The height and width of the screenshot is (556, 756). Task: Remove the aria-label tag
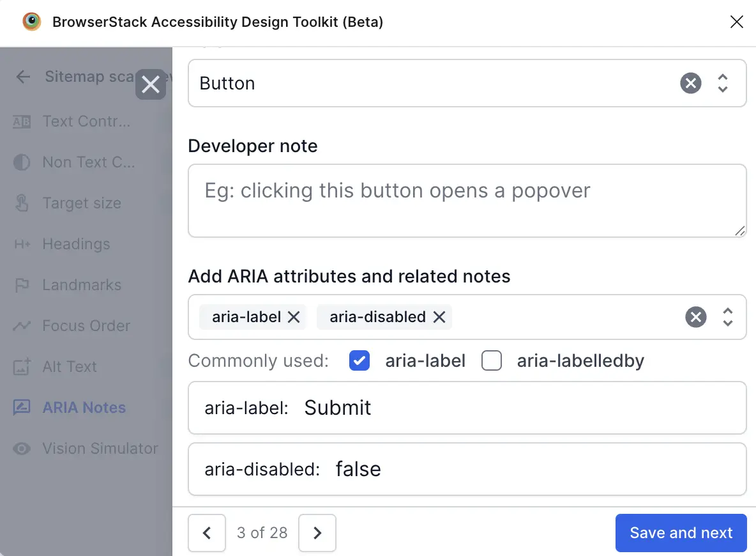click(294, 317)
